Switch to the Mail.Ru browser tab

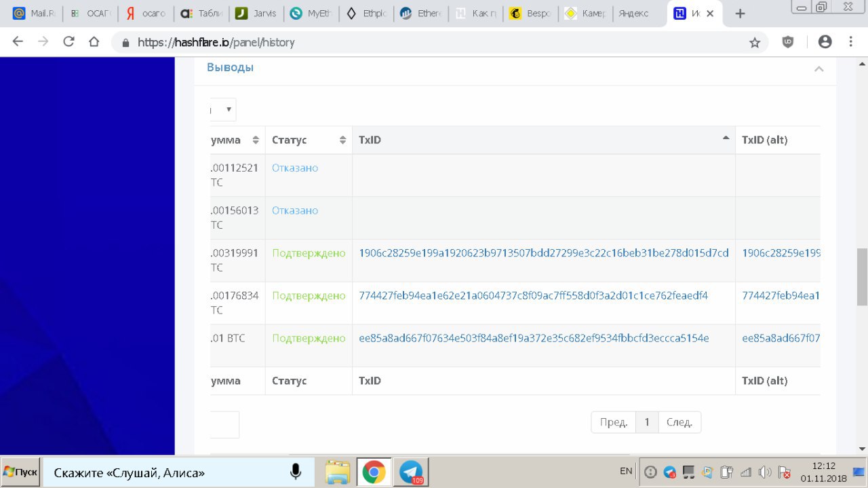click(35, 14)
